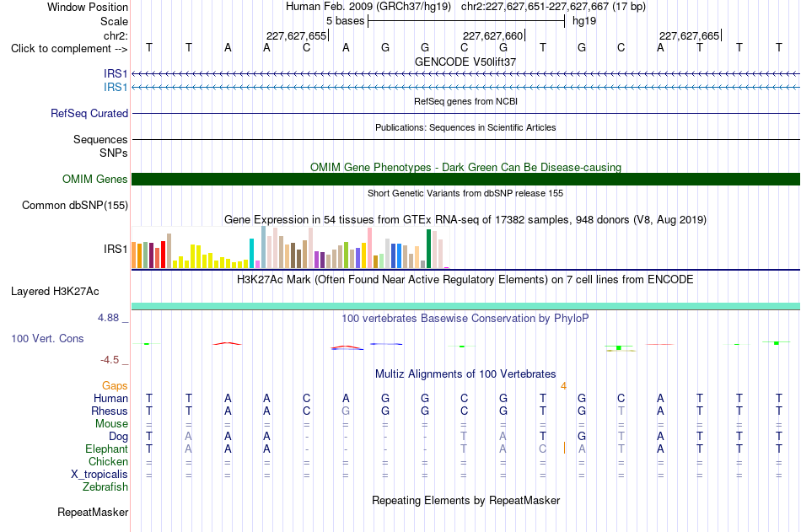Select the Mouse alignment row label

tap(111, 423)
